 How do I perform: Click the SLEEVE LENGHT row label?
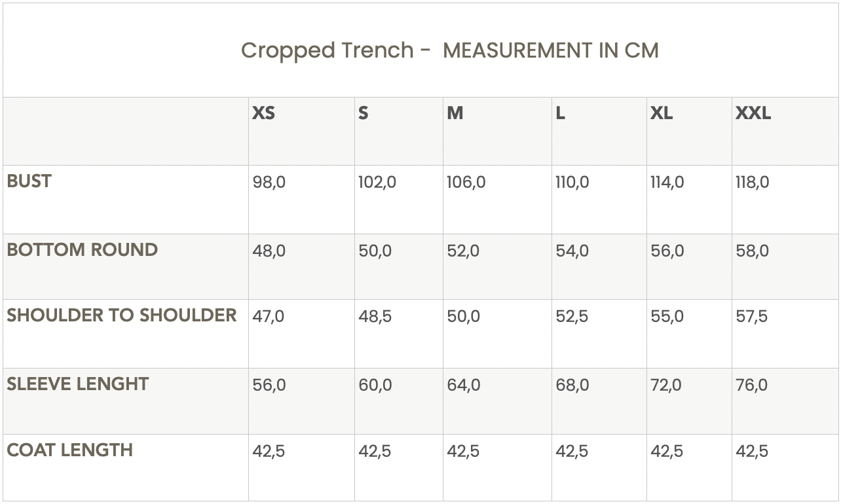pyautogui.click(x=77, y=384)
